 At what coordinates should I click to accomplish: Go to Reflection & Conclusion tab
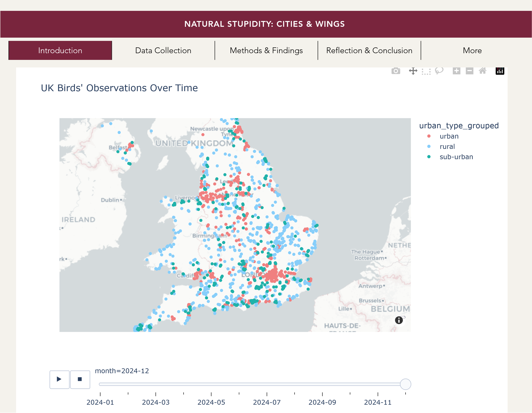click(369, 50)
